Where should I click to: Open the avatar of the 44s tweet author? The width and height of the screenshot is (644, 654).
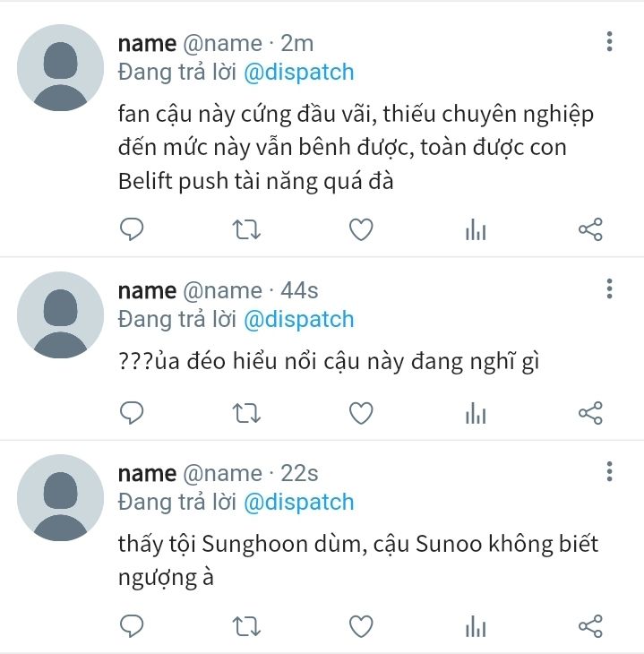61,314
